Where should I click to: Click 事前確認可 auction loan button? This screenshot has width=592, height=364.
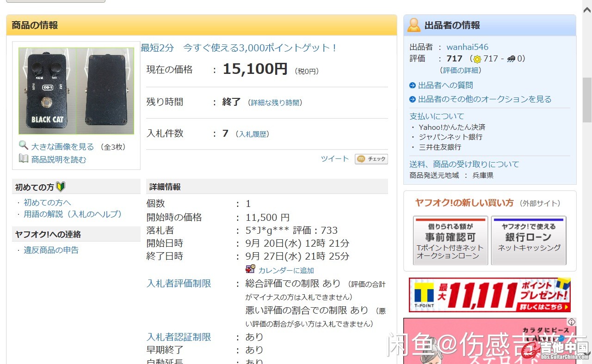point(450,240)
